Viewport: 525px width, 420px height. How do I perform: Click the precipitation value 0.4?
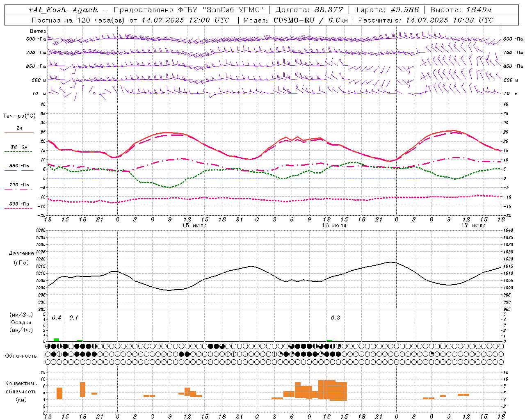point(57,318)
